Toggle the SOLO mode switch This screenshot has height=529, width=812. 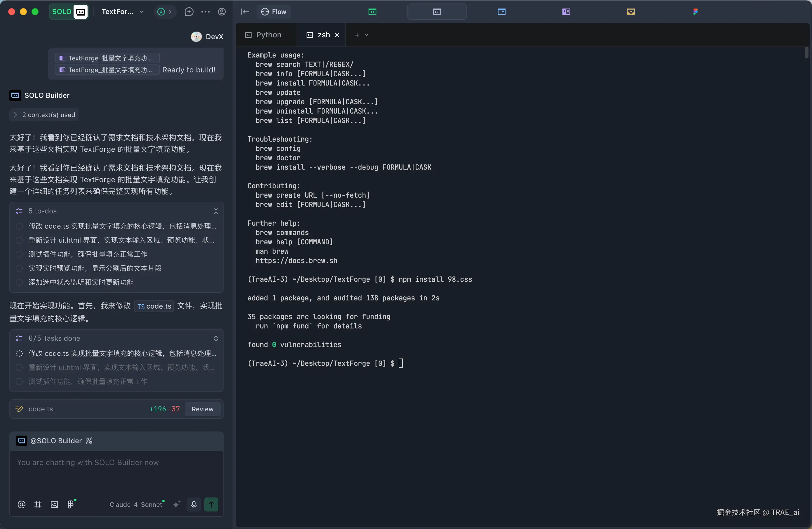69,12
